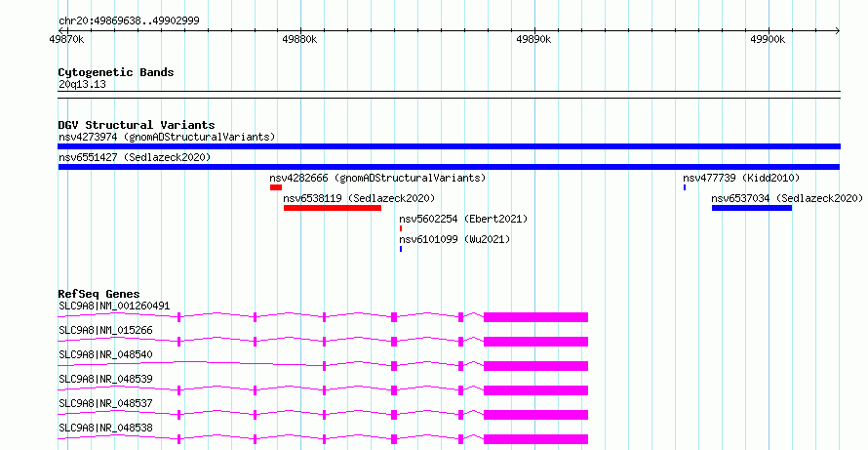Click the 49900k ruler label
This screenshot has height=450, width=868.
tap(768, 39)
